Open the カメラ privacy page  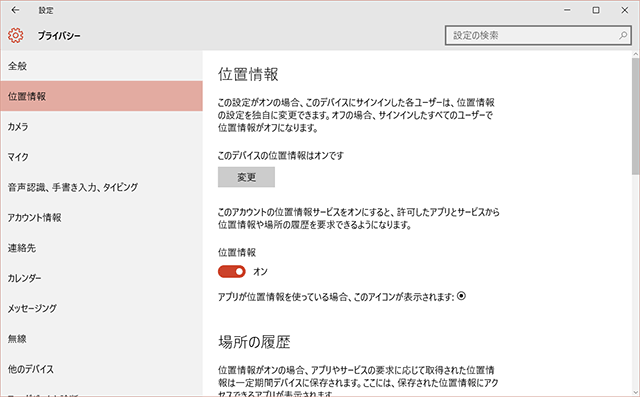pyautogui.click(x=101, y=126)
